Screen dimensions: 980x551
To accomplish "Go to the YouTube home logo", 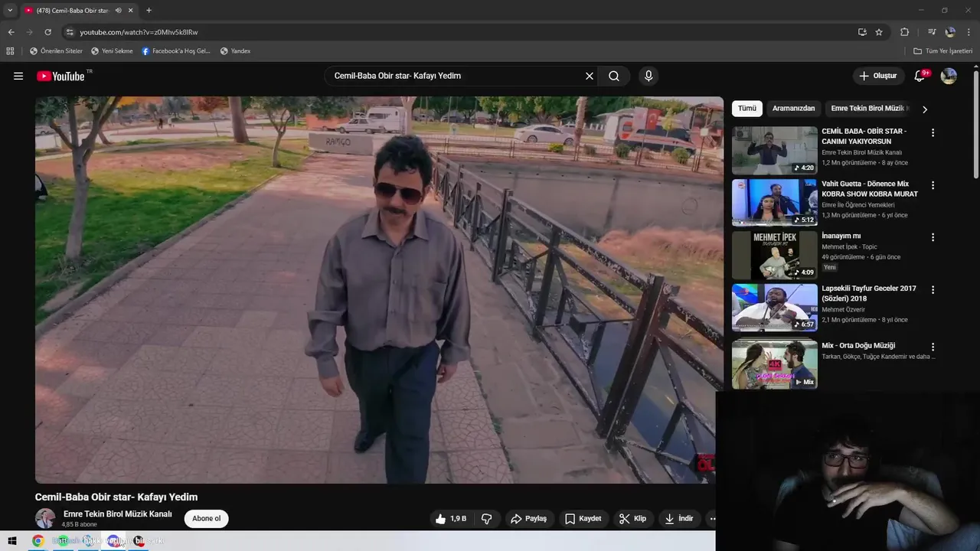I will (x=60, y=76).
